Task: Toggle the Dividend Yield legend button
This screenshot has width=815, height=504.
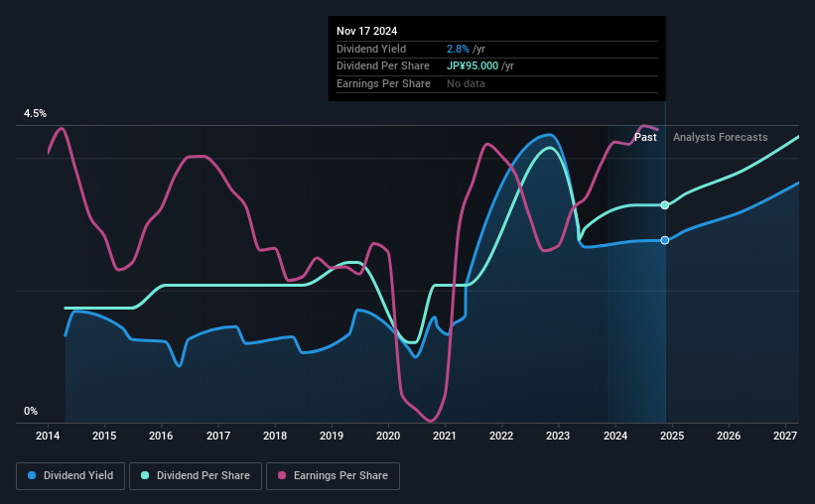Action: click(x=70, y=476)
